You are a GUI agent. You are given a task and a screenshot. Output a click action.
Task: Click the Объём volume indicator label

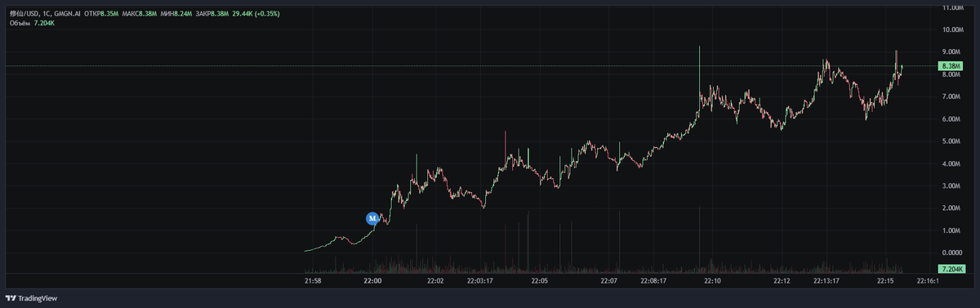(x=20, y=23)
